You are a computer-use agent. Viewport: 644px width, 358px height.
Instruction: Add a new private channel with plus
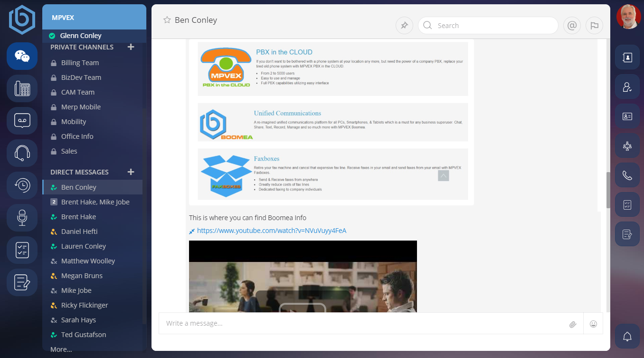coord(131,47)
